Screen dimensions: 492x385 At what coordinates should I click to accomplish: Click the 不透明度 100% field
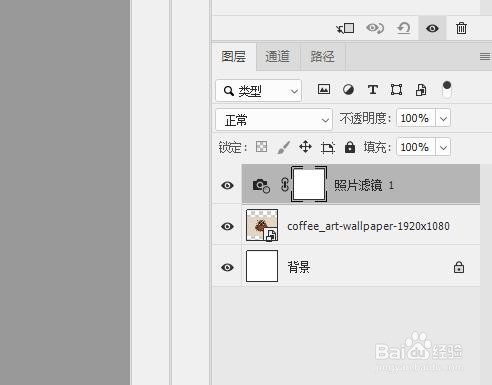click(416, 118)
